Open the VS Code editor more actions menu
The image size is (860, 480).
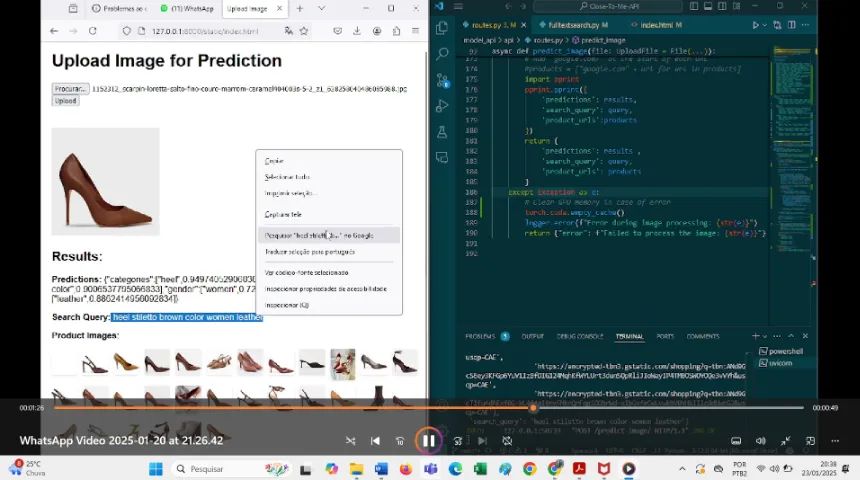tap(806, 25)
